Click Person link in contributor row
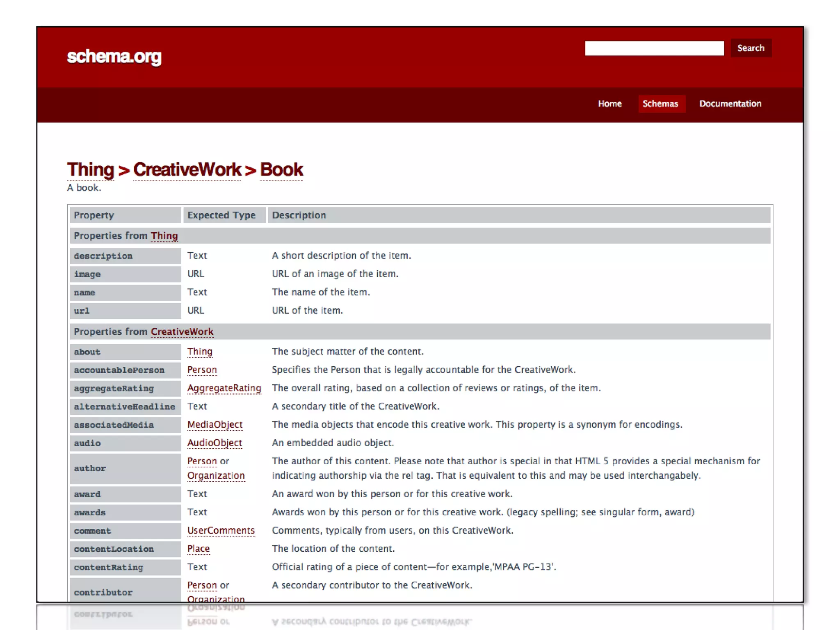Image resolution: width=840 pixels, height=630 pixels. [x=202, y=585]
